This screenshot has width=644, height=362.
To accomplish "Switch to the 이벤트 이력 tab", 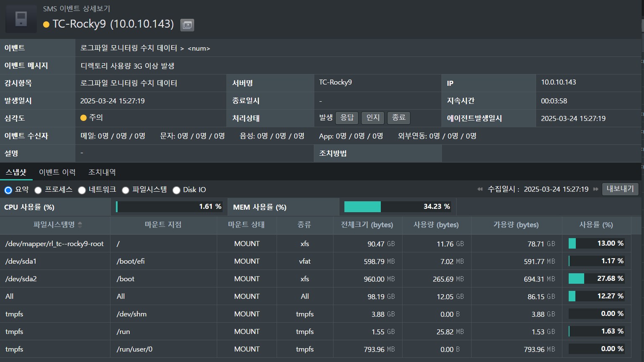I will (57, 172).
